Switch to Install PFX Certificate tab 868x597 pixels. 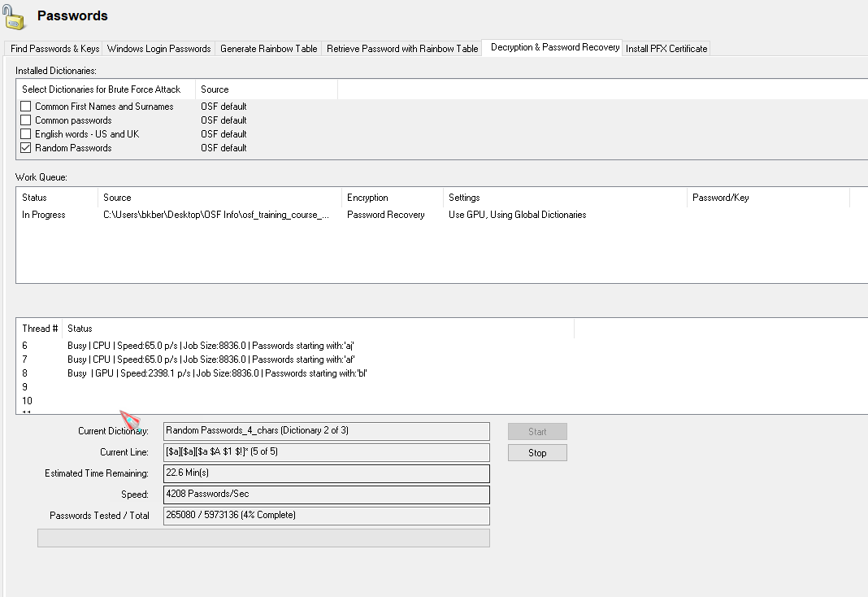pos(666,49)
